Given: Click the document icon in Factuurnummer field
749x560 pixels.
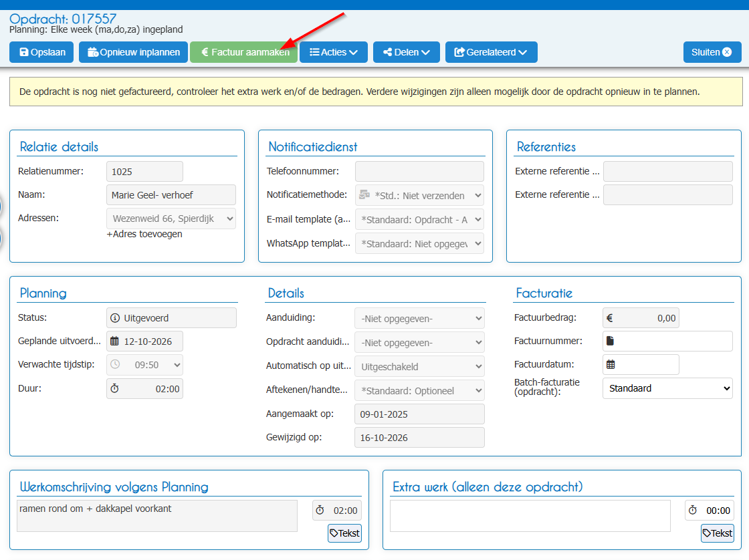Looking at the screenshot, I should 610,341.
